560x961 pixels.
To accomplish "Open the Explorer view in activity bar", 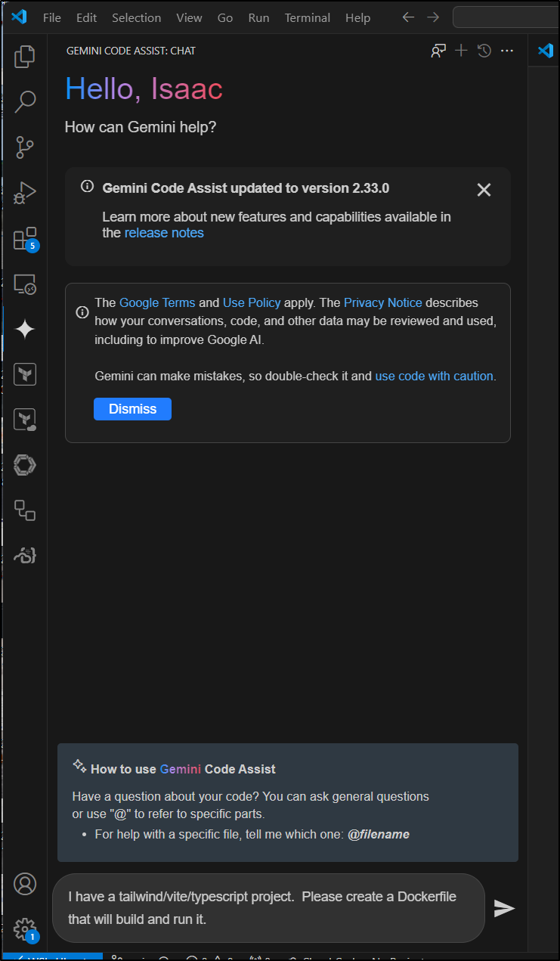I will click(25, 55).
